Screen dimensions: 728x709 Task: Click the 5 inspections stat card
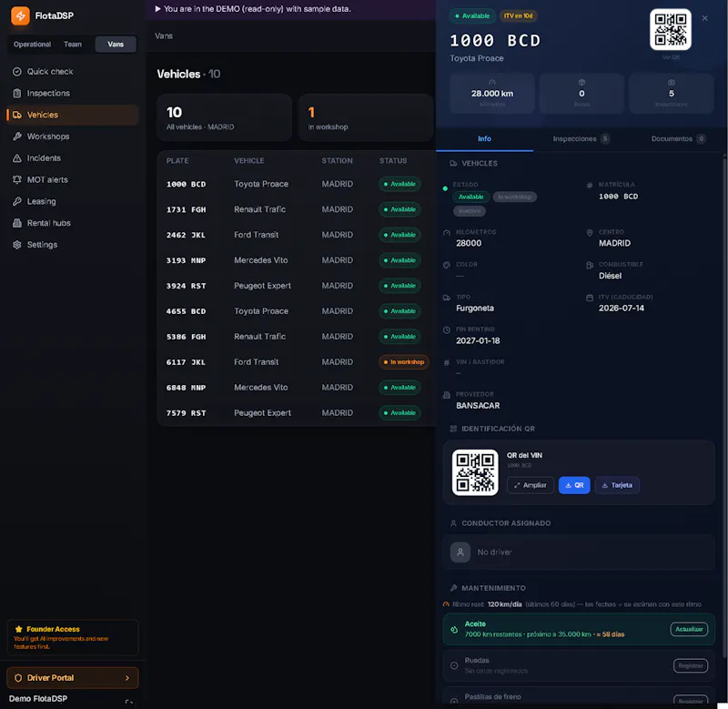click(x=671, y=94)
